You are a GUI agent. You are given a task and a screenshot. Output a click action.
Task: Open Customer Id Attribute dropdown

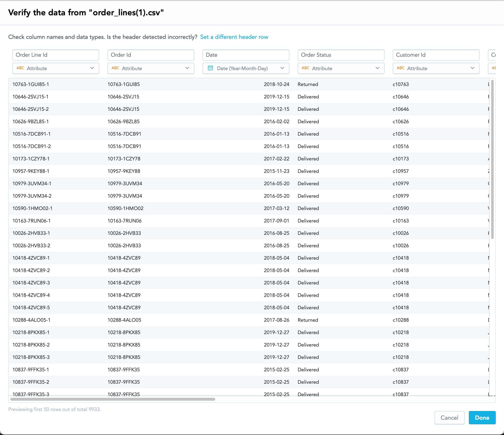(436, 68)
